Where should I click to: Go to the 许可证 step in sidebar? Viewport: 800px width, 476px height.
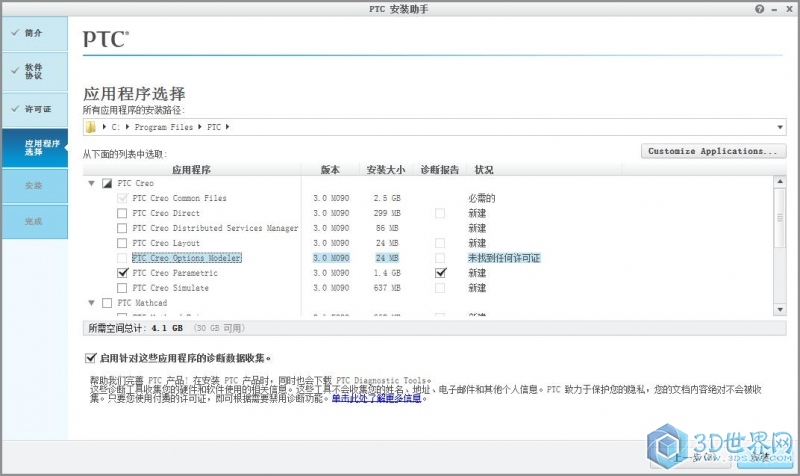(34, 109)
